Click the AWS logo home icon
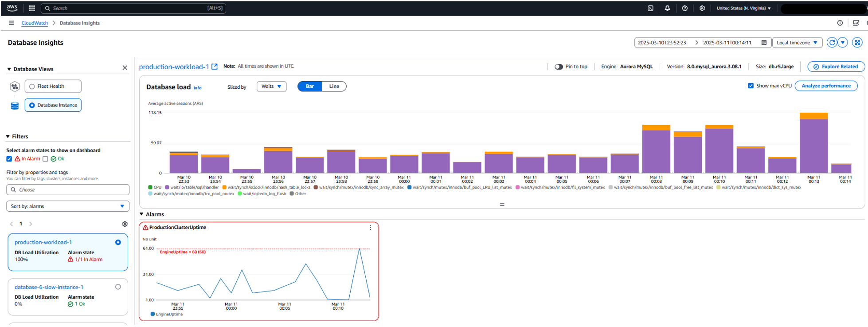The height and width of the screenshot is (327, 868). tap(12, 8)
